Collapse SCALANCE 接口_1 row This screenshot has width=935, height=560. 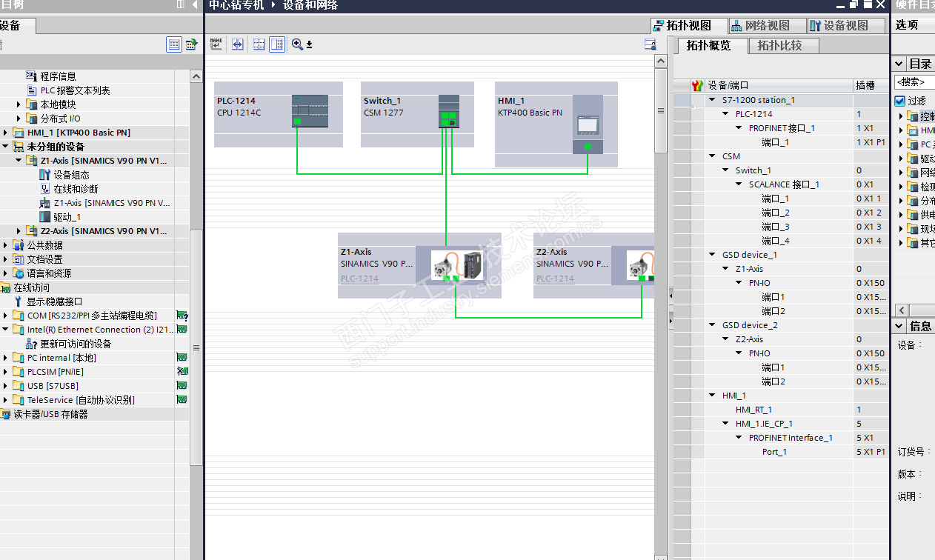click(739, 184)
